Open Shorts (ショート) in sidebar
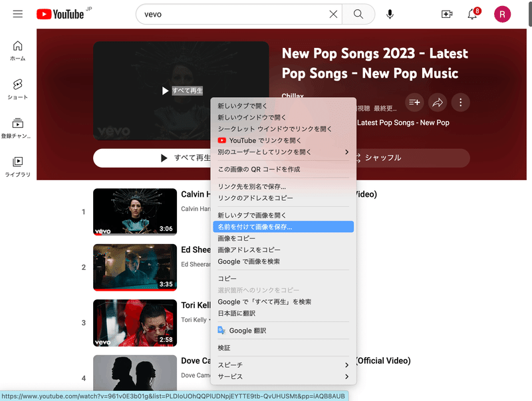The width and height of the screenshot is (532, 401). click(x=18, y=90)
